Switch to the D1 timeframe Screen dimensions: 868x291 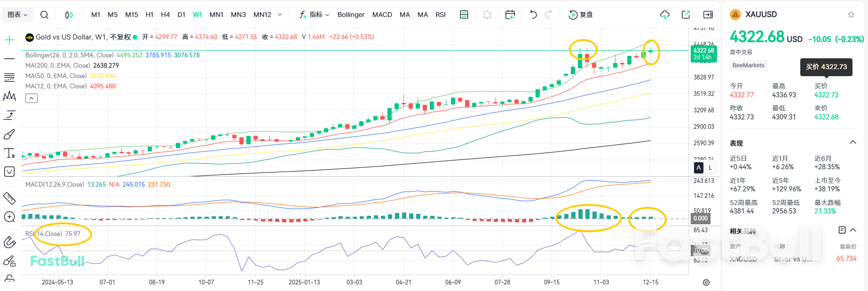pyautogui.click(x=181, y=15)
